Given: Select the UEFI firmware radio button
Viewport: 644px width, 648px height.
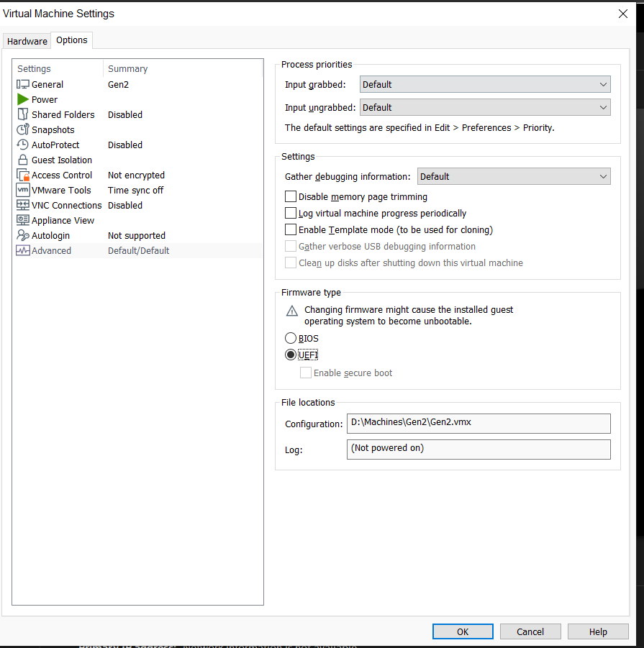Looking at the screenshot, I should (x=291, y=355).
